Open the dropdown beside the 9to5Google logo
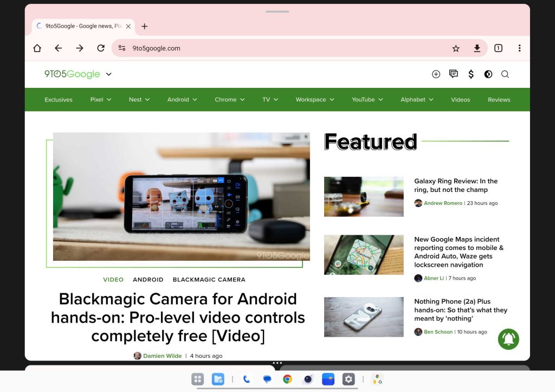Image resolution: width=555 pixels, height=392 pixels. tap(109, 74)
